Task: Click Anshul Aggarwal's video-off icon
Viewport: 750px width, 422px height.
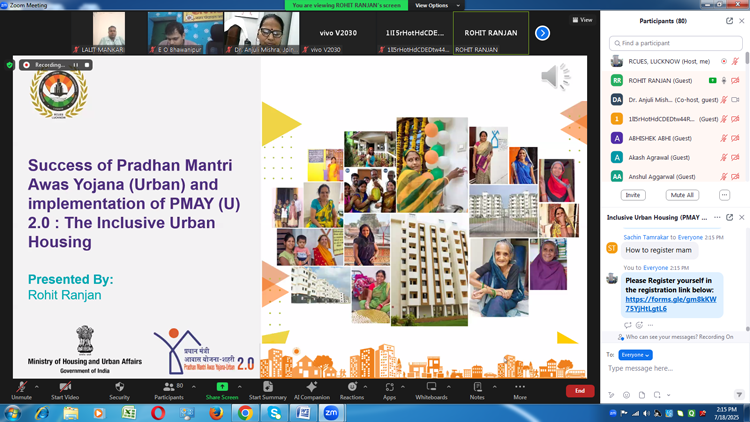Action: (736, 177)
